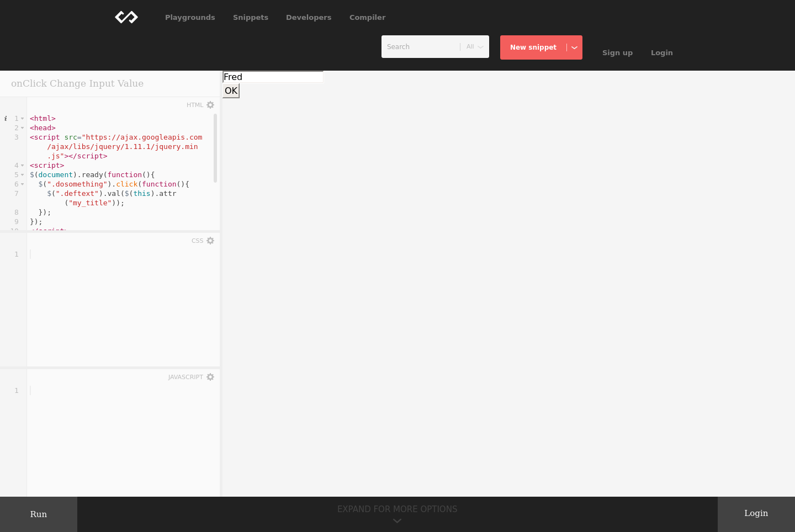Click the HTML editor scrollbar
Image resolution: width=795 pixels, height=532 pixels.
tap(215, 148)
